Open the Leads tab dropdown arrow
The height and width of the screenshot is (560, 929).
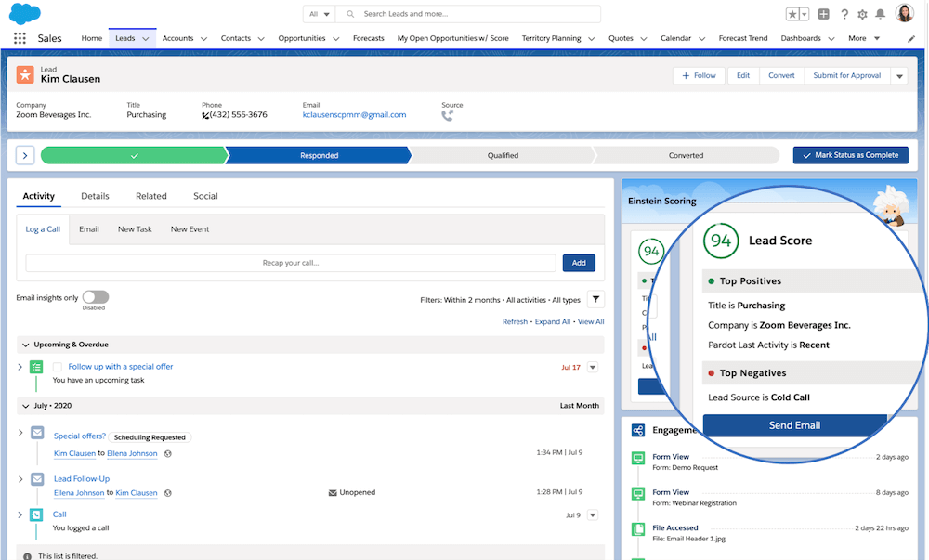[145, 38]
